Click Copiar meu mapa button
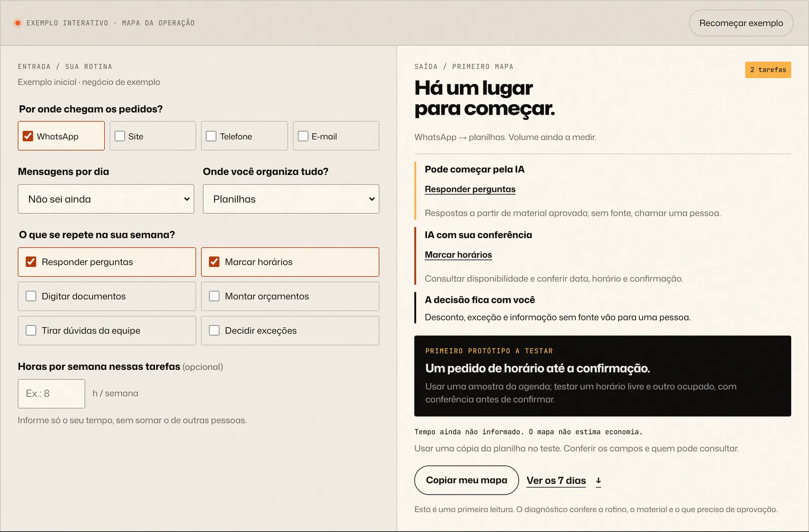 [466, 480]
